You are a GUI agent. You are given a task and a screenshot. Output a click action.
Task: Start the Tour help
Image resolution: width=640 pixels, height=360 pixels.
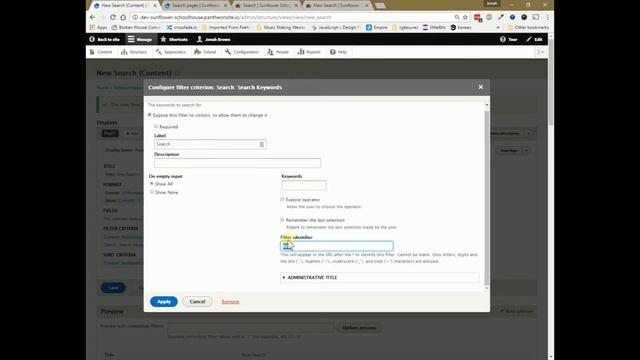click(509, 39)
